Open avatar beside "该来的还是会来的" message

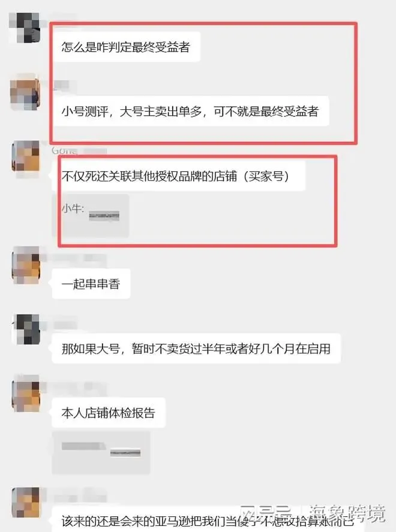[26, 503]
